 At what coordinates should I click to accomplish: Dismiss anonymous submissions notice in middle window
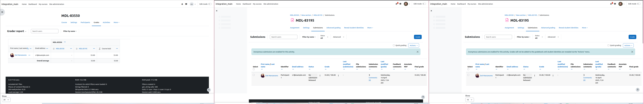[x=418, y=52]
